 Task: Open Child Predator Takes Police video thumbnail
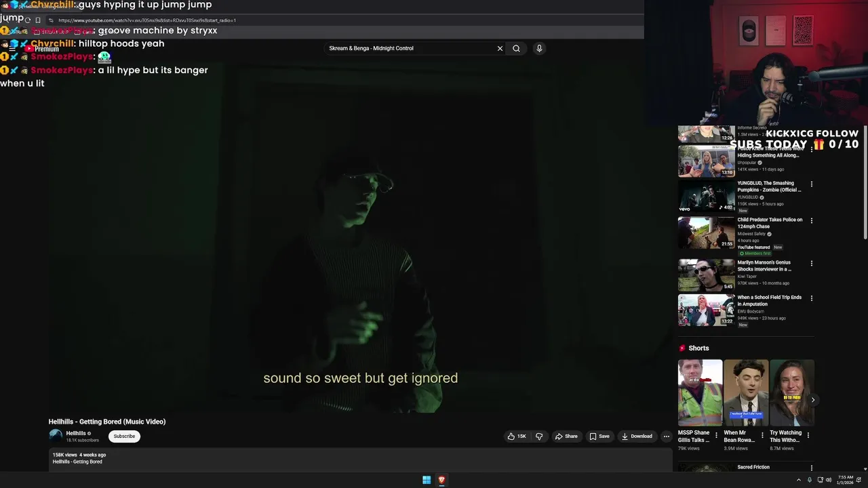coord(707,232)
